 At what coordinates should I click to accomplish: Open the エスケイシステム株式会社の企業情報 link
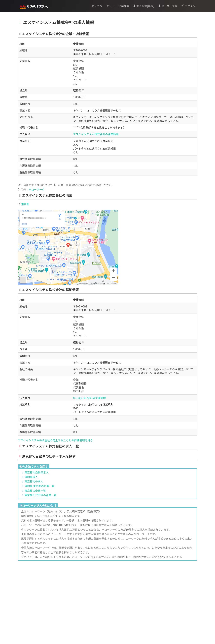pyautogui.click(x=96, y=134)
